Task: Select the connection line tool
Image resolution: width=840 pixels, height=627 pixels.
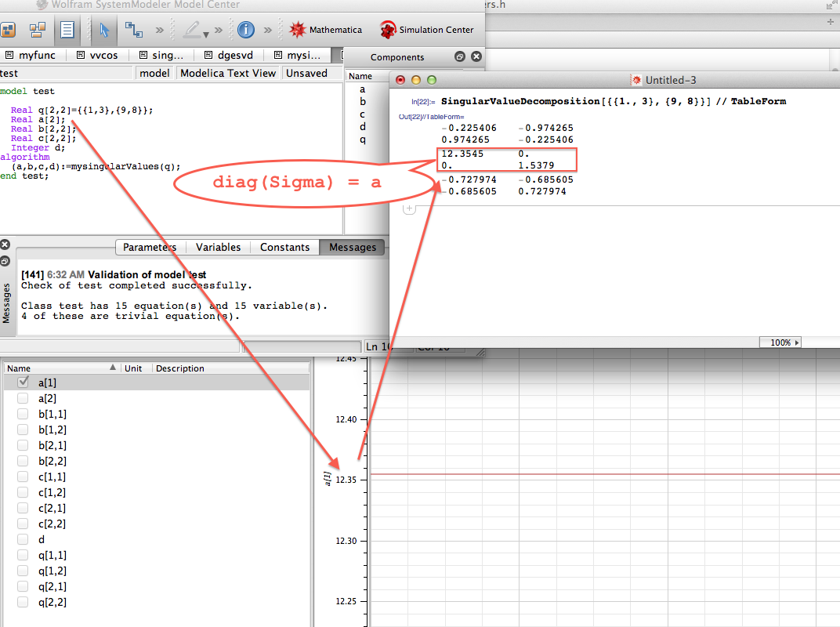Action: point(133,30)
